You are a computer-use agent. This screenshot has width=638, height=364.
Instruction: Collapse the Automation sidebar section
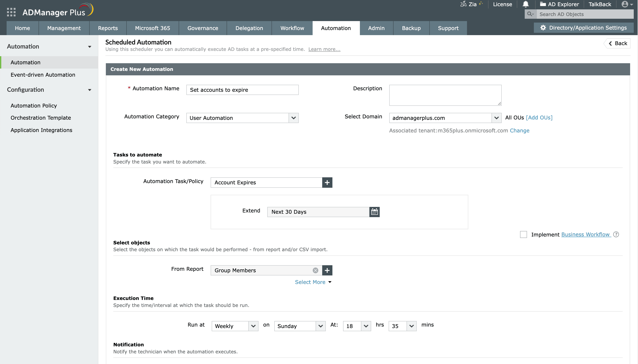coord(89,47)
